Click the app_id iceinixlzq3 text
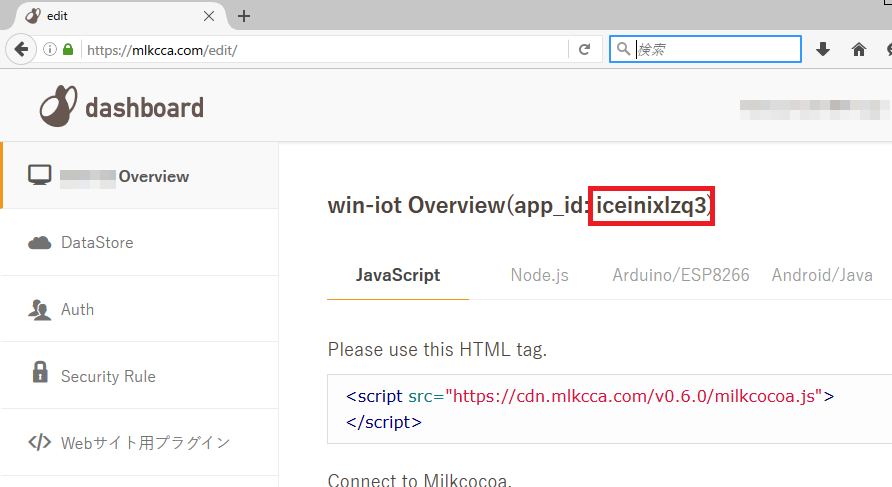 (x=651, y=205)
